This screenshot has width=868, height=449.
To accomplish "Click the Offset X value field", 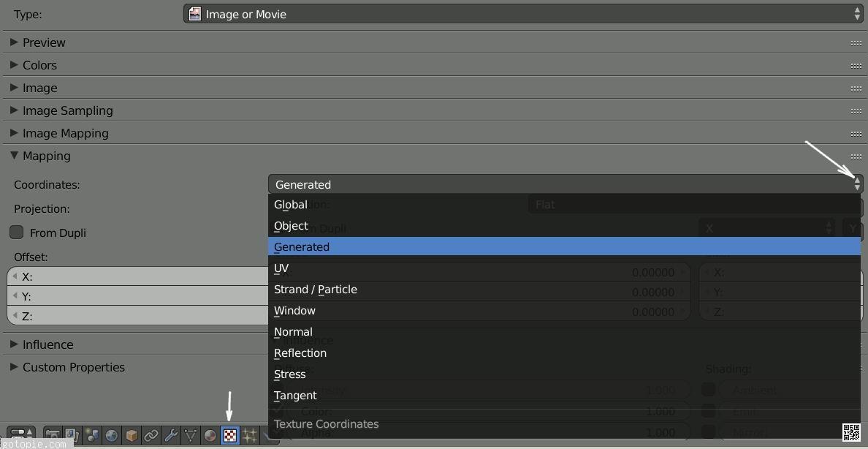I will [x=139, y=276].
